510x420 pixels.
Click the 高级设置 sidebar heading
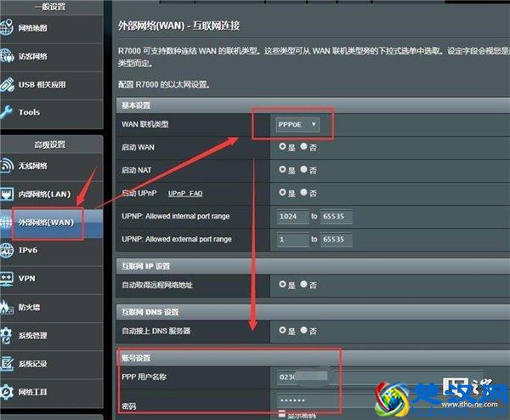[50, 145]
